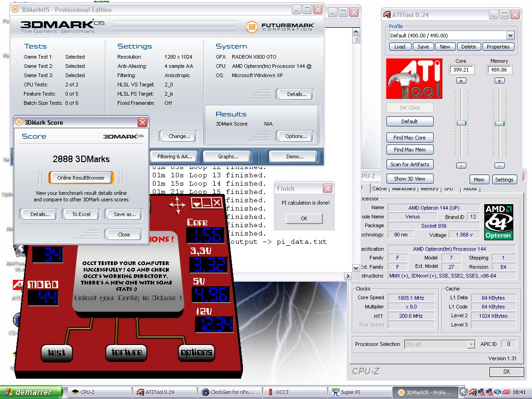Switch to Super PI in the taskbar
532x399 pixels.
pyautogui.click(x=360, y=392)
